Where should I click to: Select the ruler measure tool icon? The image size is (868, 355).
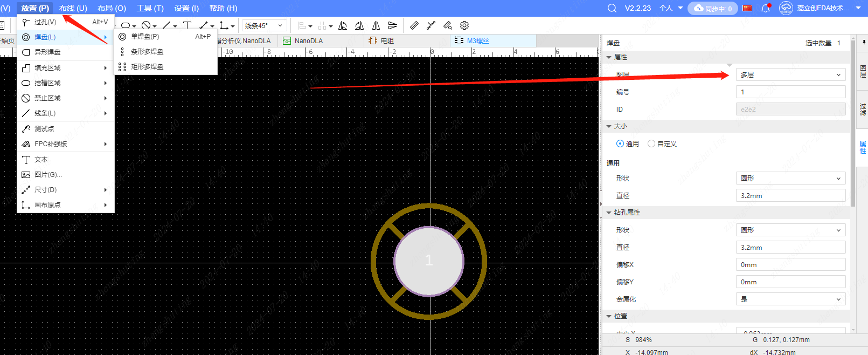click(414, 25)
